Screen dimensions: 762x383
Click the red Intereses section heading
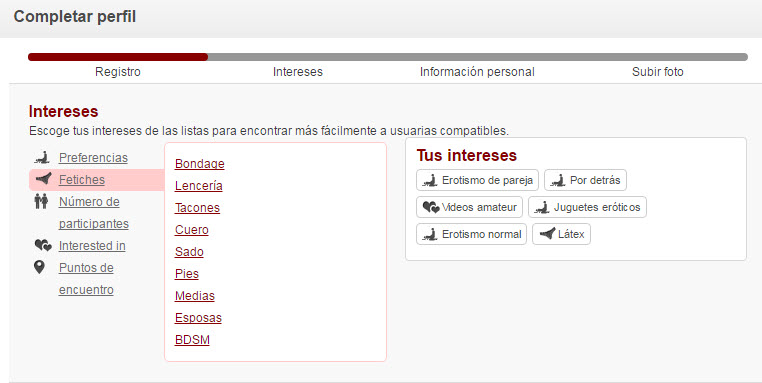pos(63,111)
